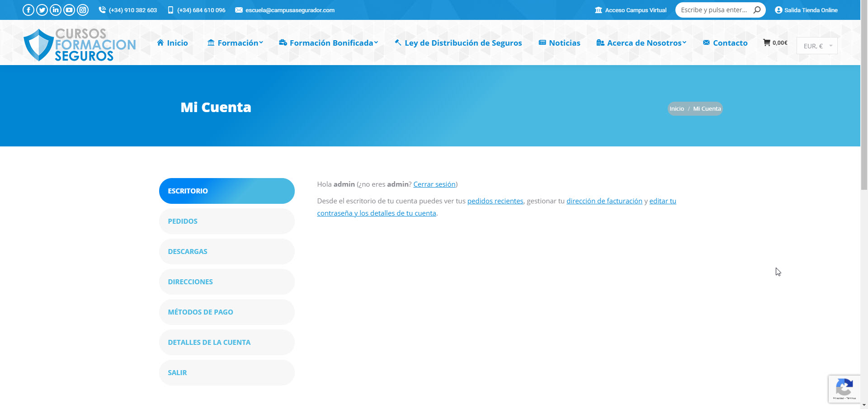Screen dimensions: 868x409
Task: Click the Twitter social icon
Action: [42, 10]
